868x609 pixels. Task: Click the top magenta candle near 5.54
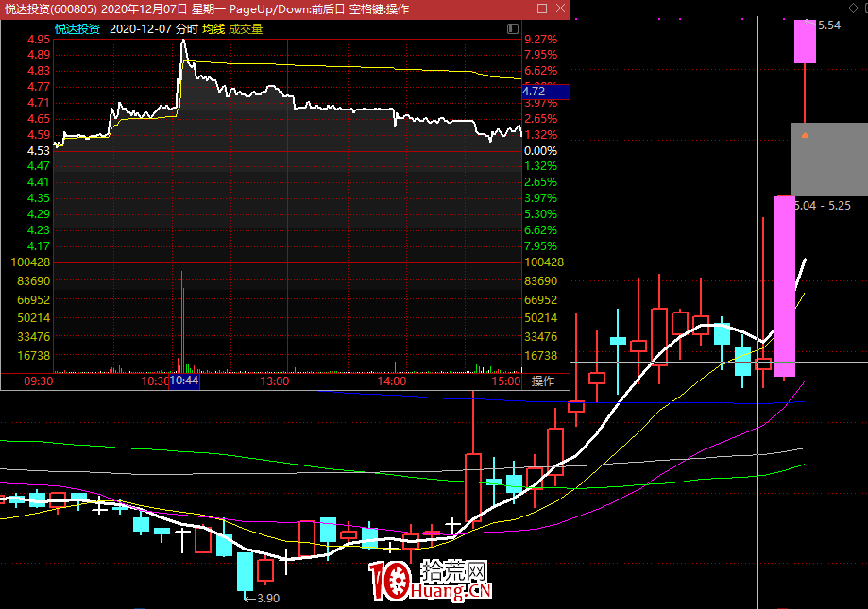805,41
